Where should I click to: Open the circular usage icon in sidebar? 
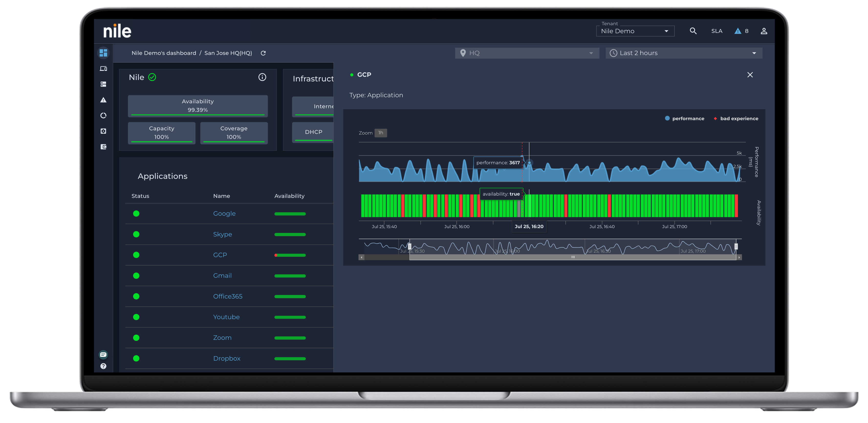point(103,116)
